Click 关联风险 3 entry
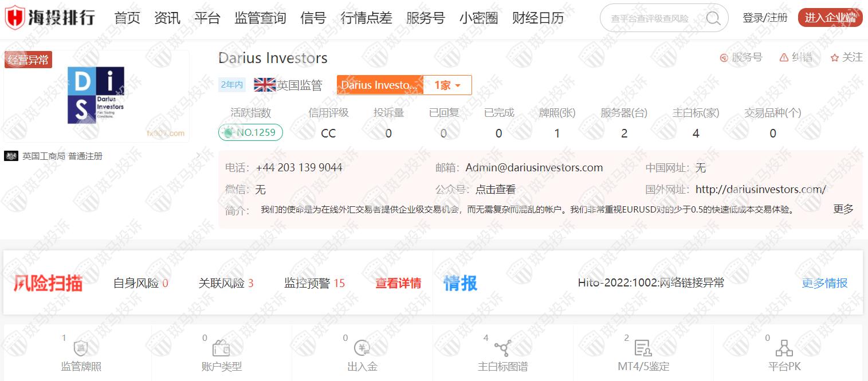Viewport: 868px width, 381px height. (x=226, y=283)
